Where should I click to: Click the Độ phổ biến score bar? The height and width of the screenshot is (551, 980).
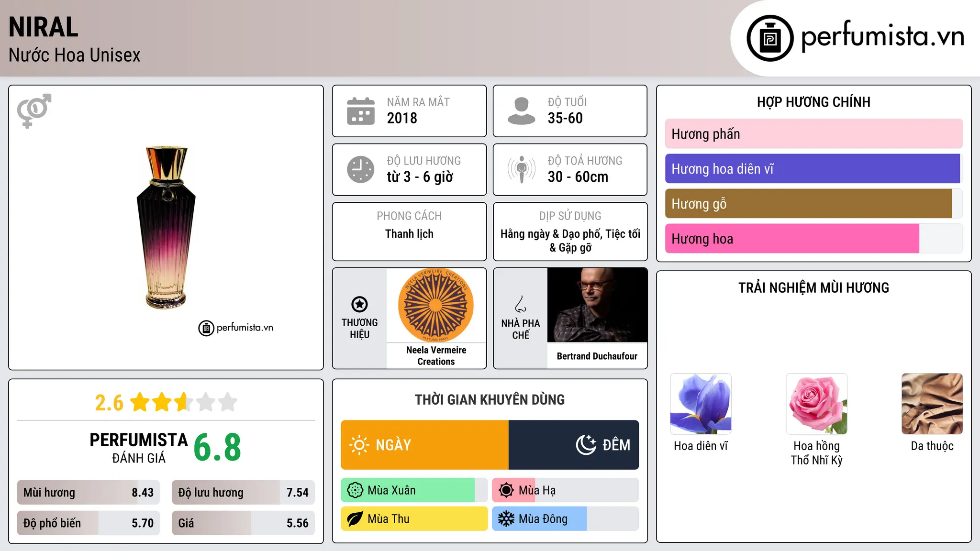(89, 523)
